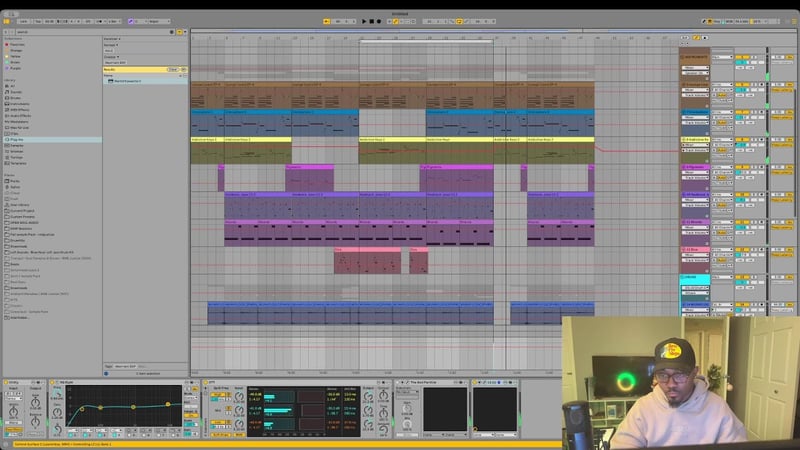
Task: Open Splice under Places
Action: tap(15, 187)
